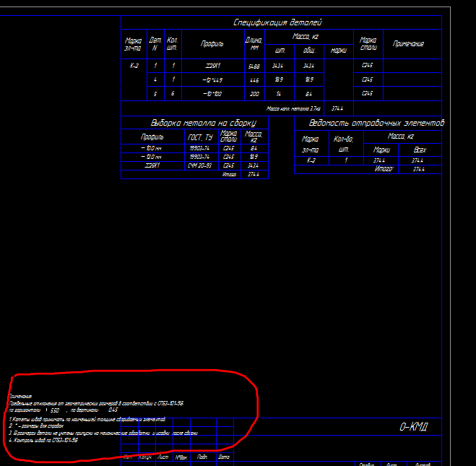Click the 'Примечание' column header
Image resolution: width=476 pixels, height=466 pixels.
click(x=408, y=44)
